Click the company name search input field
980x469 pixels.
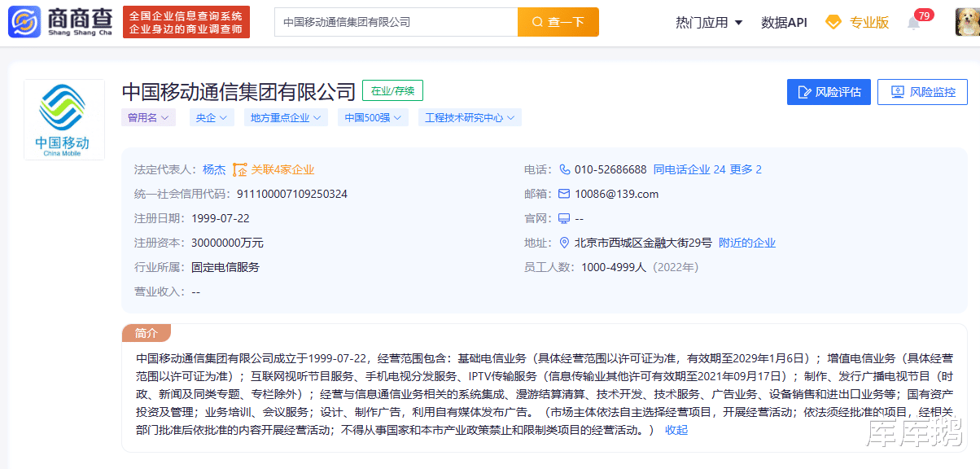[396, 22]
